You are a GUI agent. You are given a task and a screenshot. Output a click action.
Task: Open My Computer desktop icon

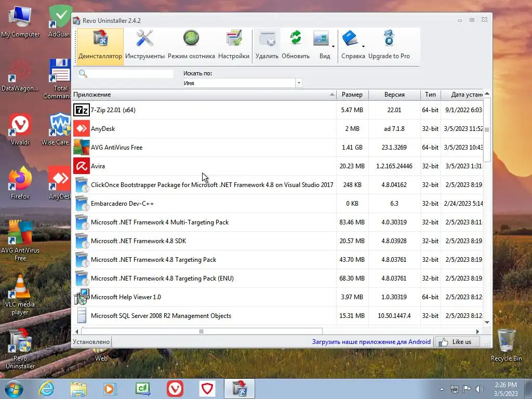click(20, 22)
